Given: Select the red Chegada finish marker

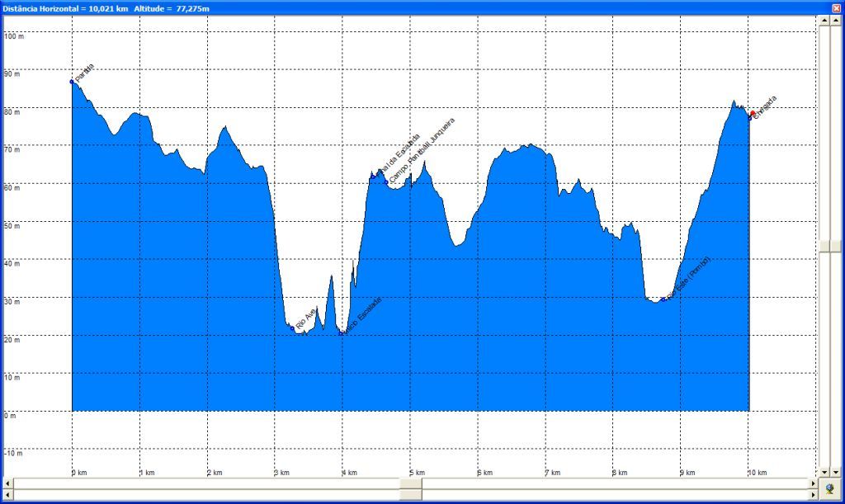Looking at the screenshot, I should 753,113.
